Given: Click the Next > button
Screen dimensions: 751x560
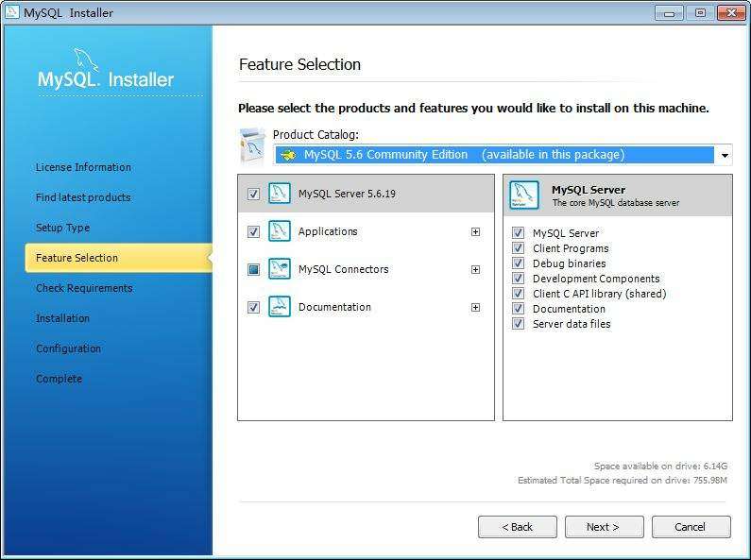Looking at the screenshot, I should (x=604, y=527).
